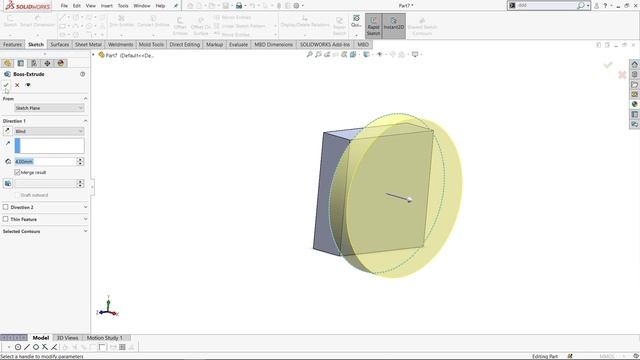The width and height of the screenshot is (640, 360).
Task: Cancel feature with viewport corner red X
Action: point(622,75)
